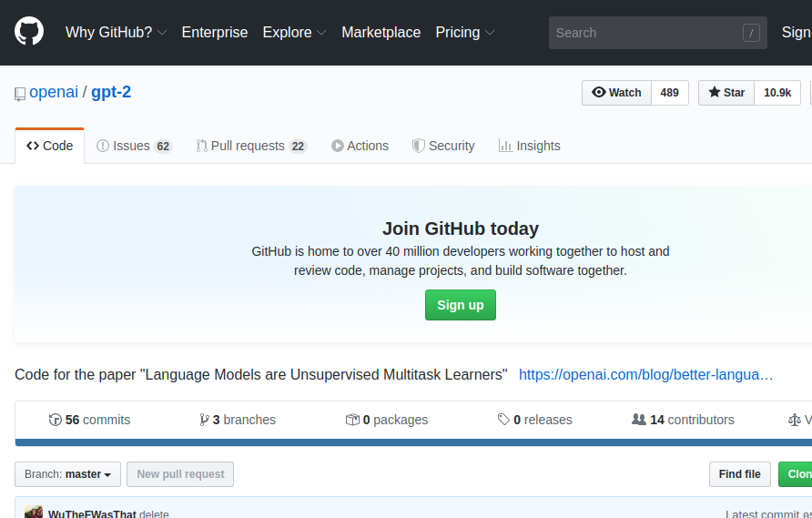The height and width of the screenshot is (518, 812).
Task: Expand the Why GitHub? menu
Action: (116, 32)
